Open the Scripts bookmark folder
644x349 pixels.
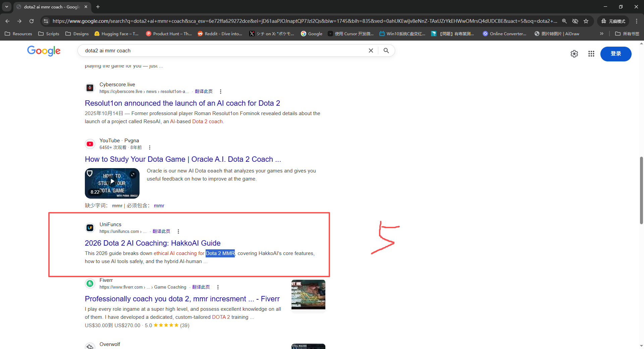(49, 34)
